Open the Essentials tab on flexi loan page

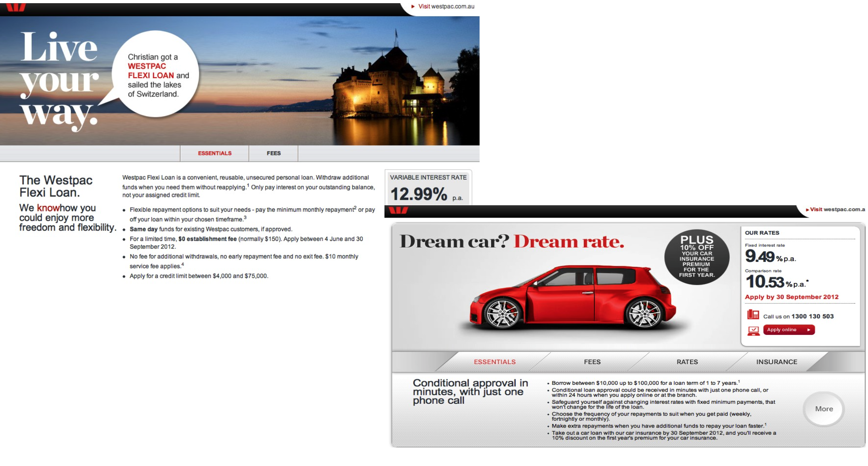point(214,153)
